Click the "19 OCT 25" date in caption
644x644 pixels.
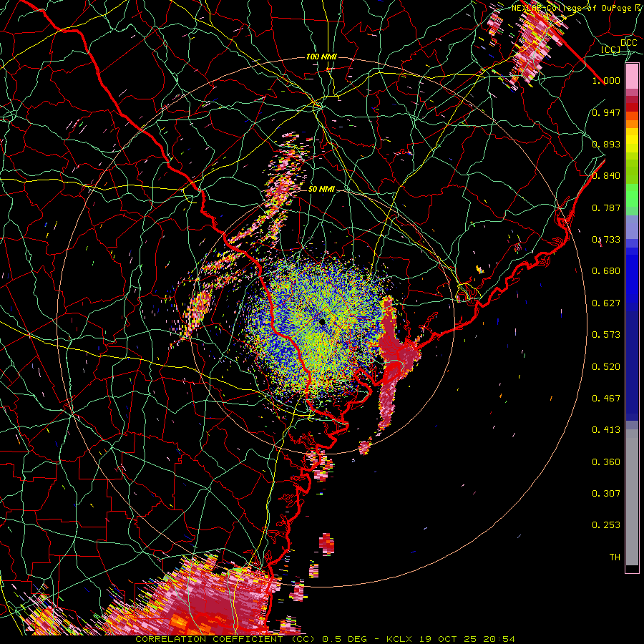click(x=448, y=639)
